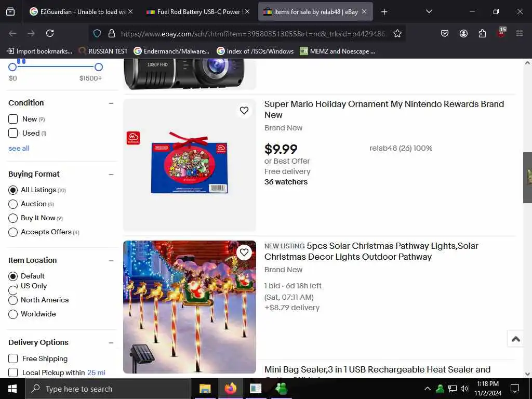Select North America item location
Viewport: 532px width, 399px height.
pos(13,300)
